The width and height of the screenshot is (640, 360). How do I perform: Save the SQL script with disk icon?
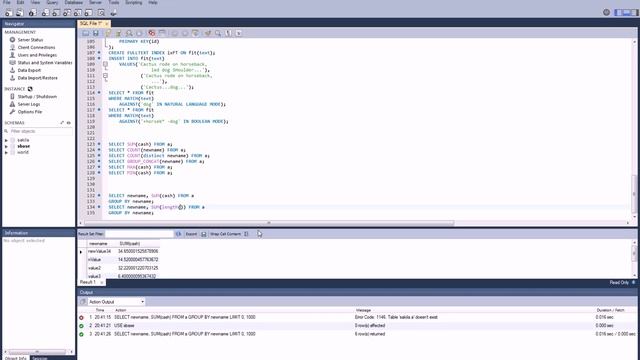click(96, 33)
